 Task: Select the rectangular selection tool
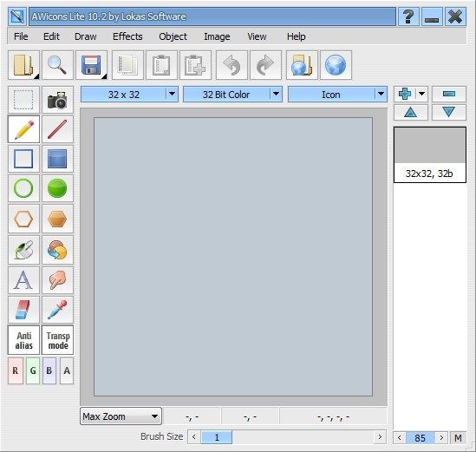(23, 100)
